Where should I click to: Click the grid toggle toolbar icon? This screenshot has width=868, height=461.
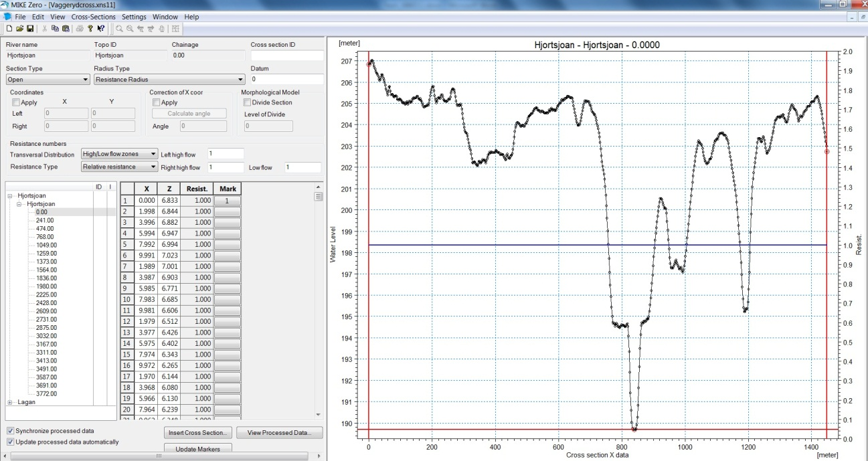click(175, 29)
